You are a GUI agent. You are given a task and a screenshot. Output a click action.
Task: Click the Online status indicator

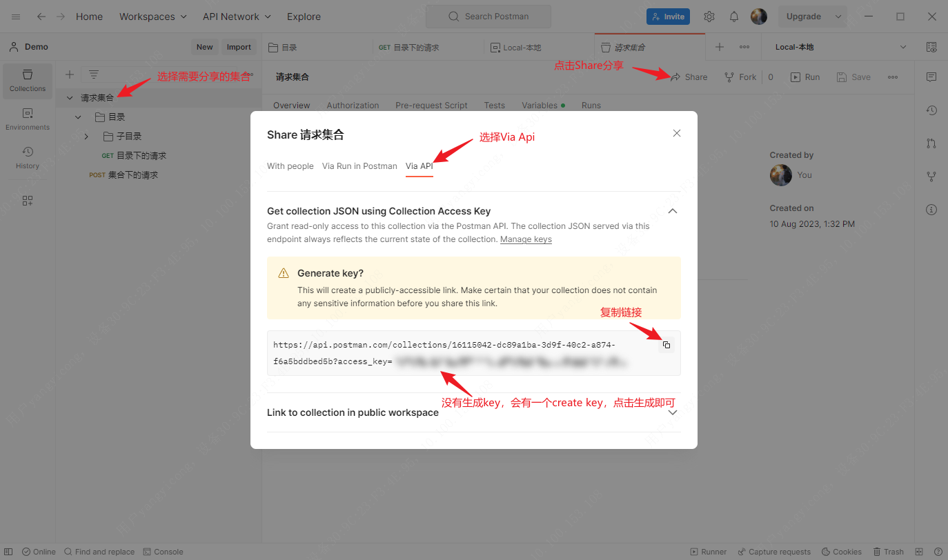coord(39,552)
